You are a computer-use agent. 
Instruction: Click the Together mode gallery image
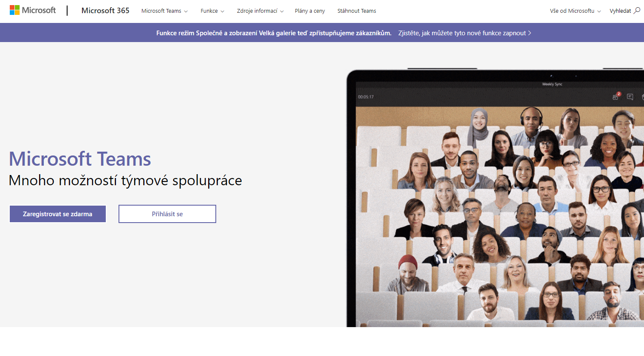coord(500,217)
